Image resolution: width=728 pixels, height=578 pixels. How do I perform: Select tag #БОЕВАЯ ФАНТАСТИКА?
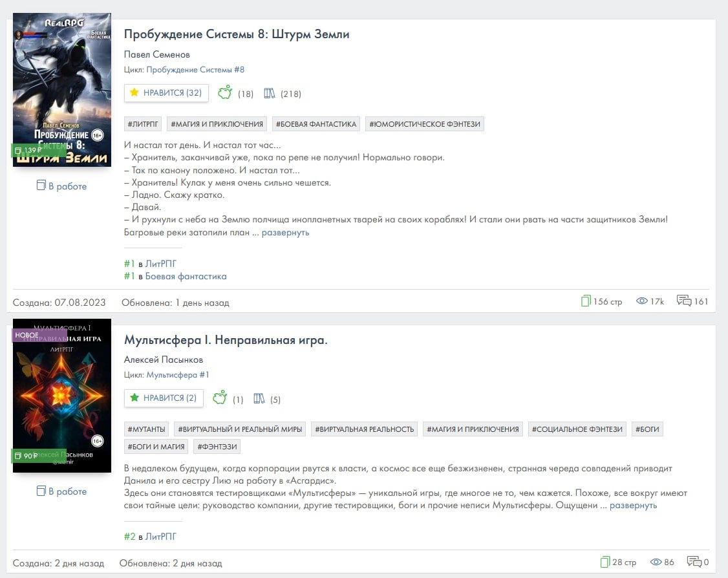click(316, 124)
